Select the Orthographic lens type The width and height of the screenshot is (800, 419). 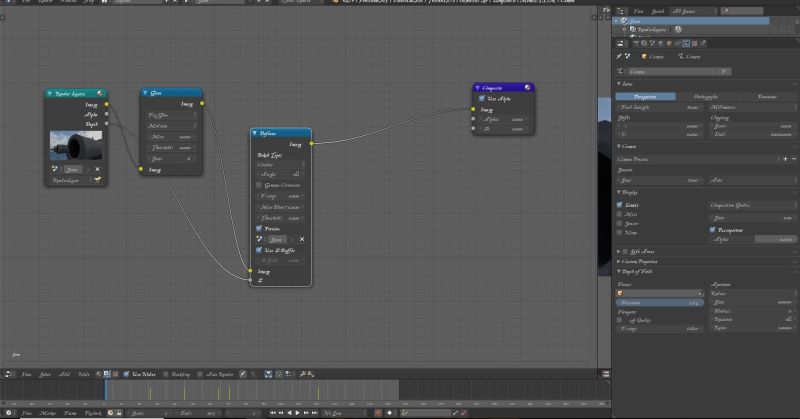point(706,96)
